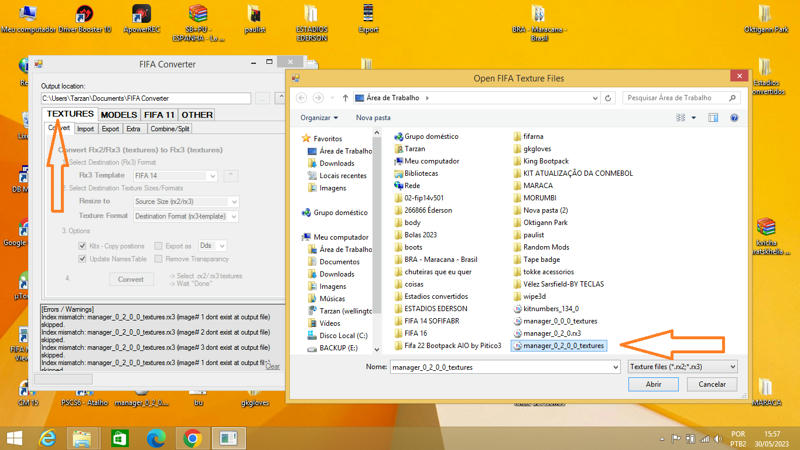Open the Import sub-tab
The image size is (800, 450).
click(x=86, y=129)
